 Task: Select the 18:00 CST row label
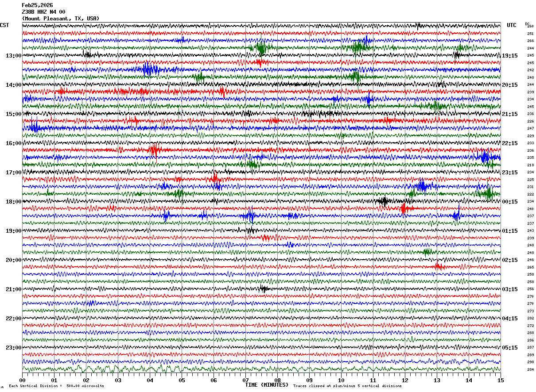(13, 202)
